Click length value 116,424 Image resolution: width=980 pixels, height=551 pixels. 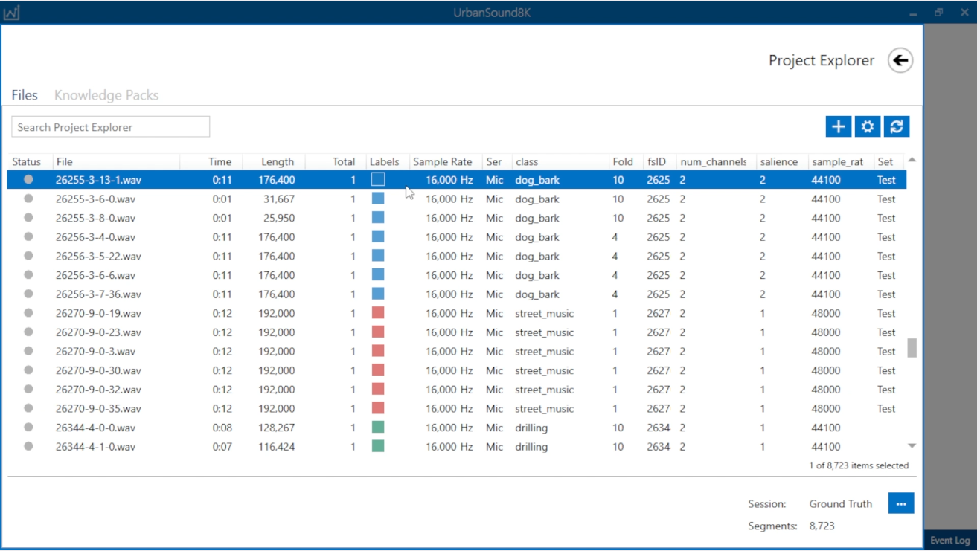277,447
